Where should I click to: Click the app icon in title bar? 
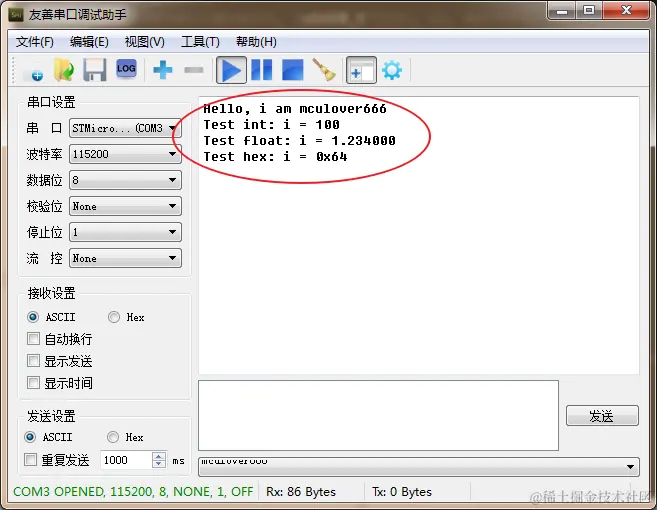click(16, 15)
